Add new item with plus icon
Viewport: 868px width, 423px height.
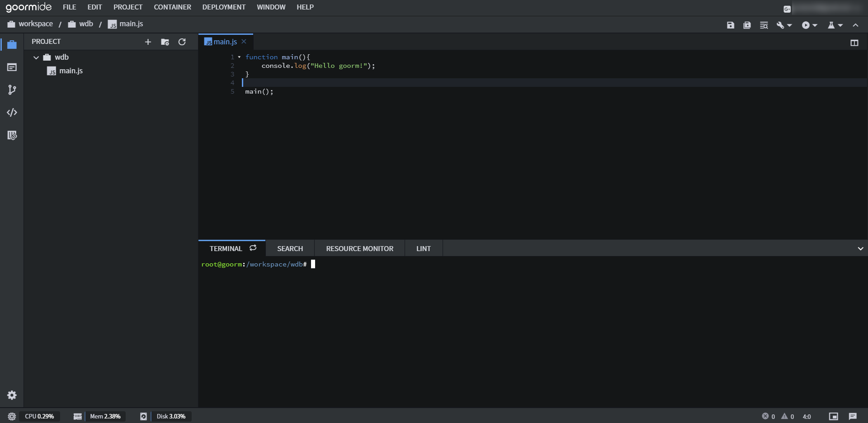point(148,42)
